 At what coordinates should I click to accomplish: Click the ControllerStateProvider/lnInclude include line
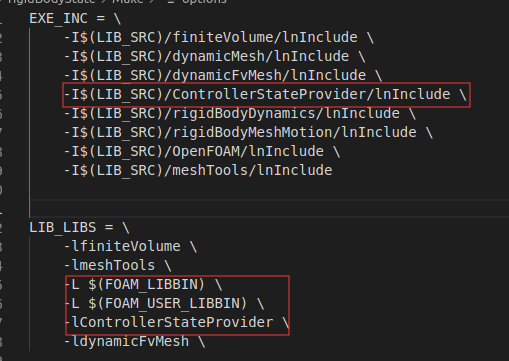265,95
